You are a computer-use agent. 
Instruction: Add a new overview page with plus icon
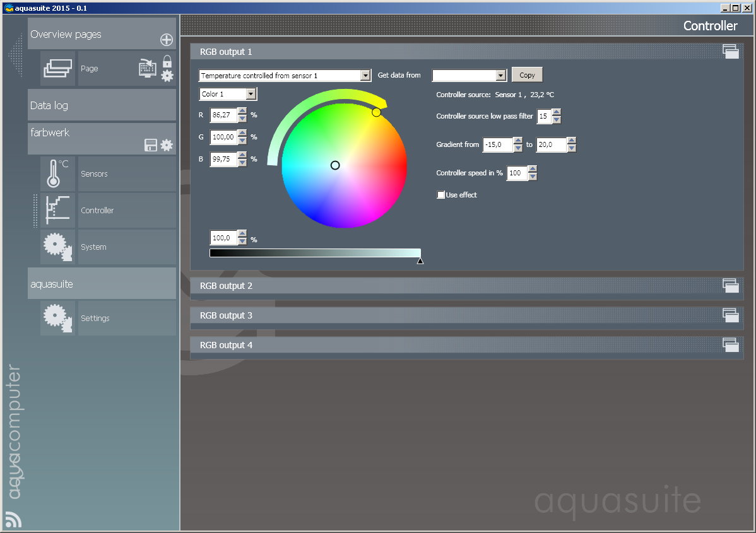(167, 40)
